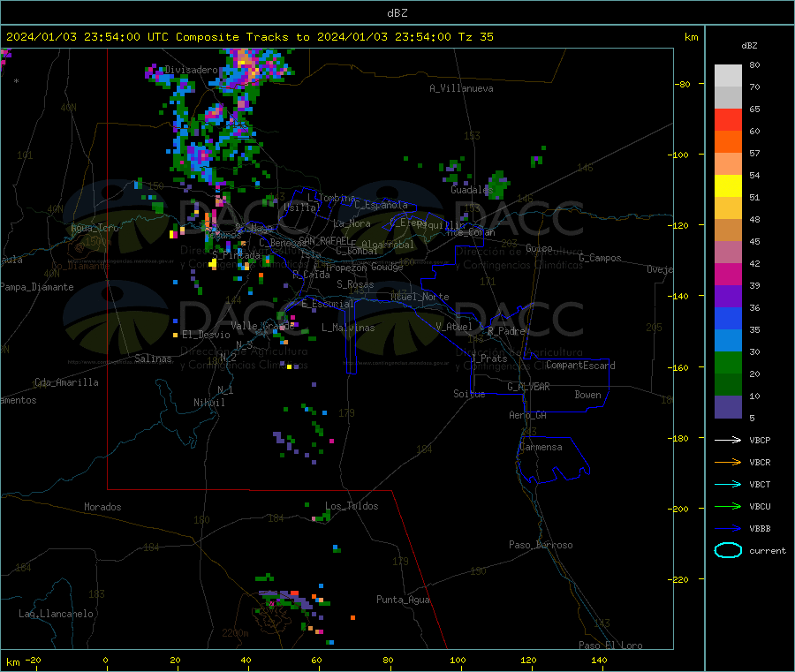Viewport: 795px width, 672px height.
Task: Click the green VBCU arrow legend icon
Action: coord(728,506)
